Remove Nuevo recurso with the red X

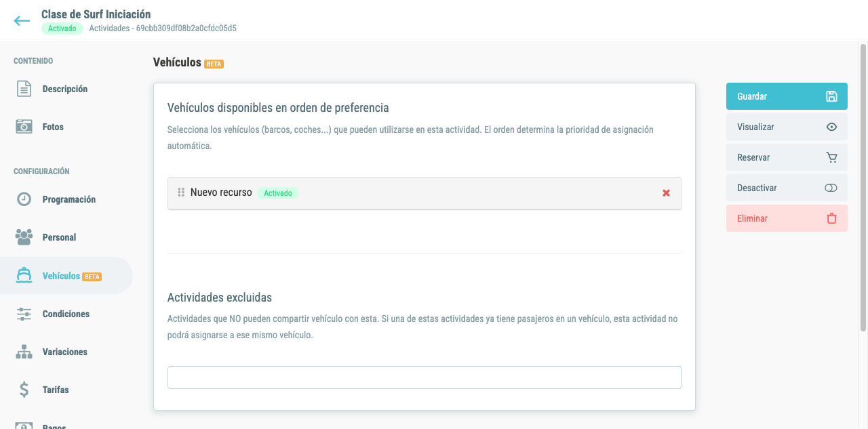tap(666, 193)
